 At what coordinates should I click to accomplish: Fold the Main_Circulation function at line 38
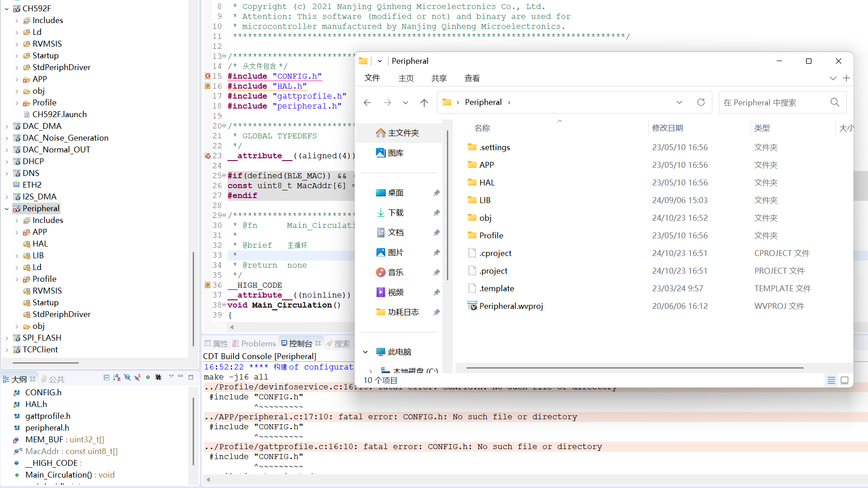point(224,305)
